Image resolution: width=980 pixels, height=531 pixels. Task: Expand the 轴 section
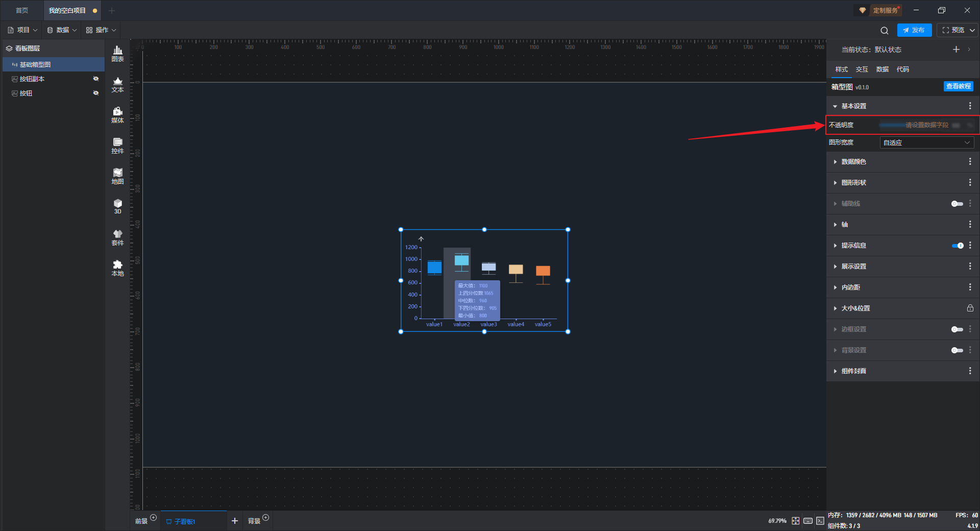(835, 225)
